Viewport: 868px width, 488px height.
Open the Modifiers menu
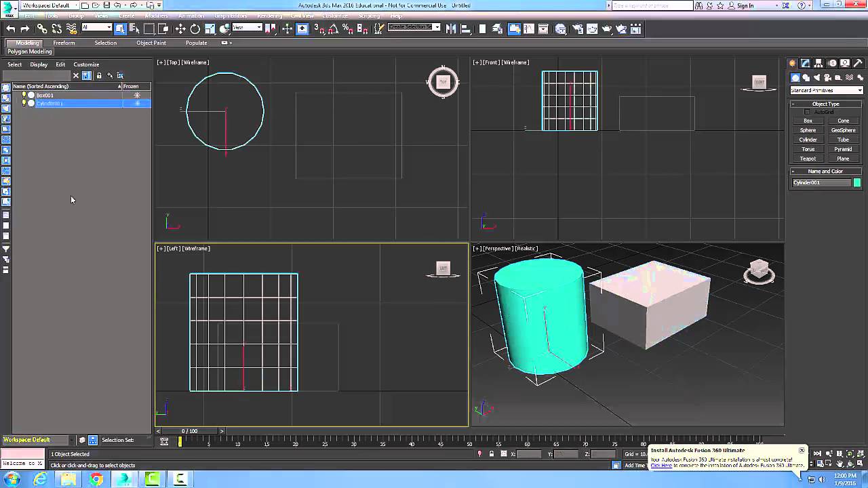coord(156,16)
